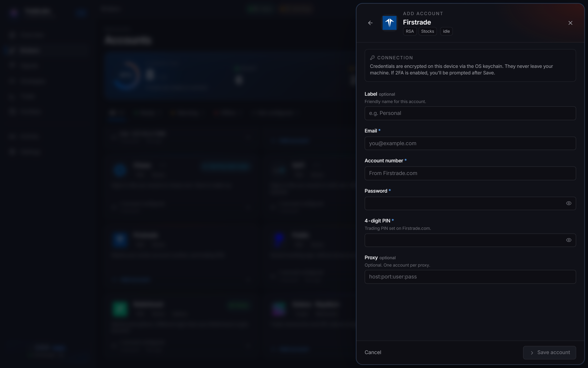Click 'Trading PIN set on Firstrade.com.' hint

pos(398,229)
